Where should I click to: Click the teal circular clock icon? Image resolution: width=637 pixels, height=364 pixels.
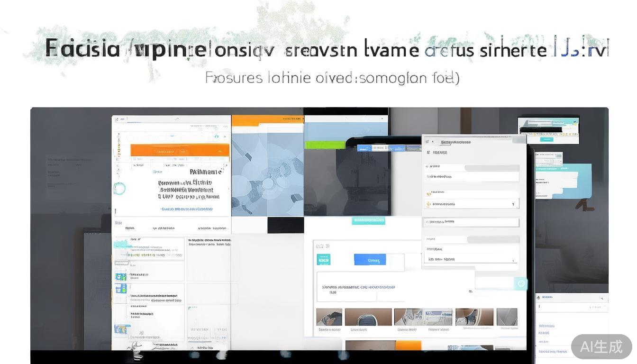(520, 283)
